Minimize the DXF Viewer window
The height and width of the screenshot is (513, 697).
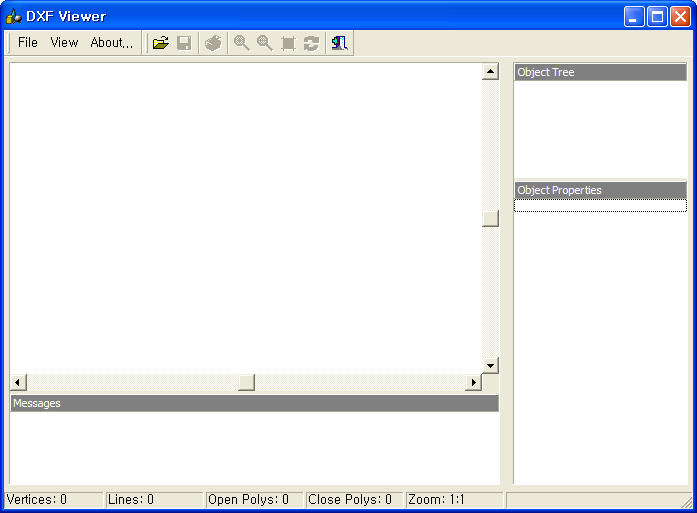coord(634,17)
